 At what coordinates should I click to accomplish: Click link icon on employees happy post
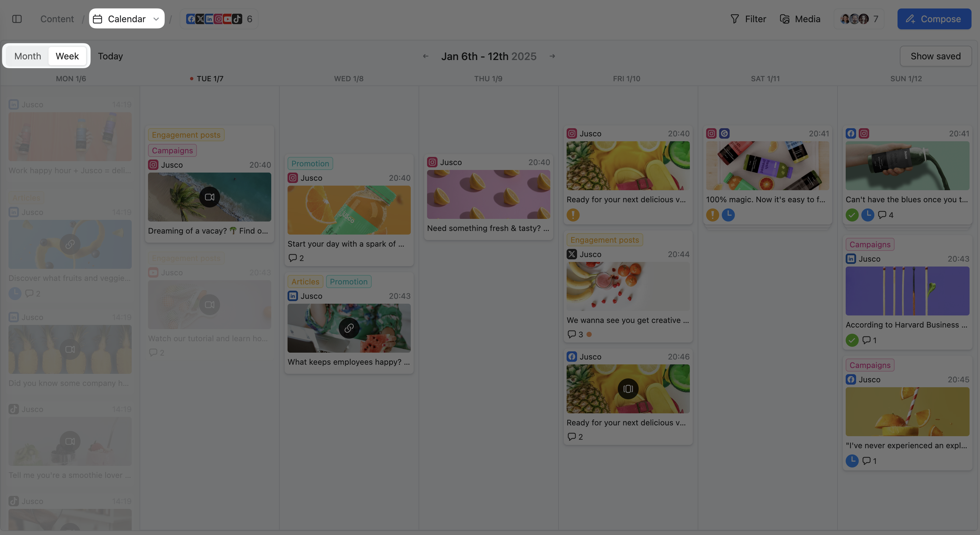[x=349, y=328]
